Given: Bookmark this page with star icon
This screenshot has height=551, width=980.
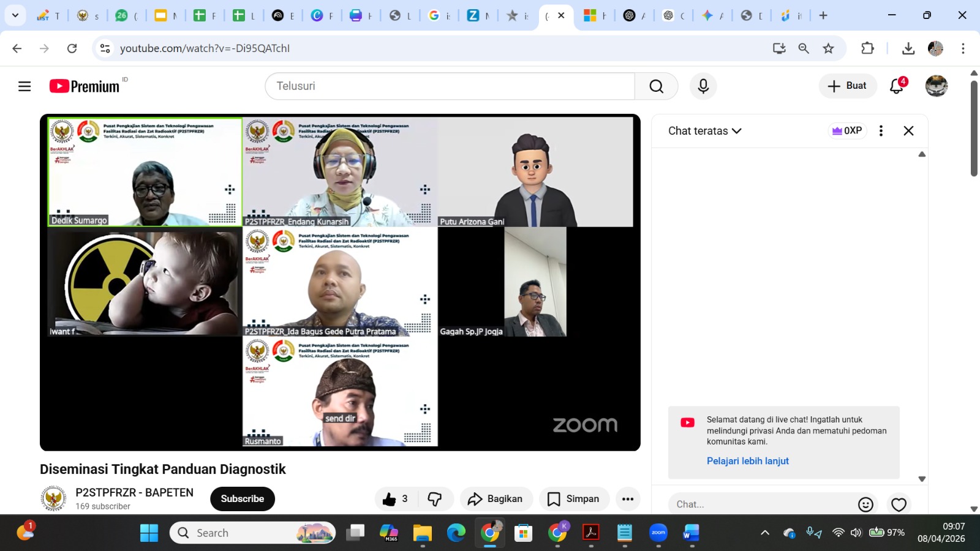Looking at the screenshot, I should click(828, 48).
